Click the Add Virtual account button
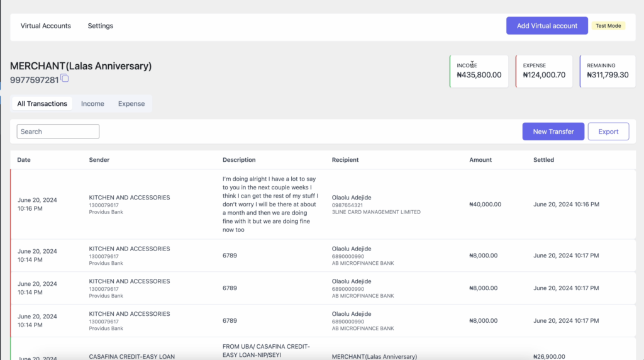The height and width of the screenshot is (360, 644). point(547,26)
